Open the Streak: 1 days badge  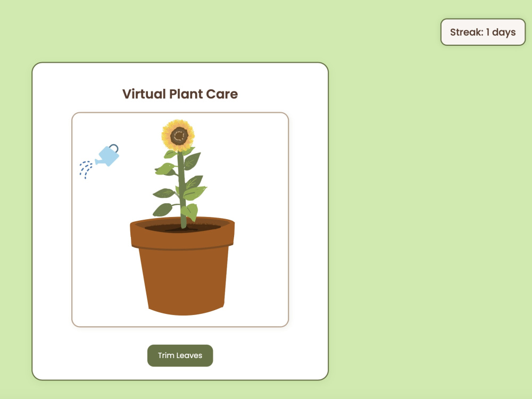(483, 32)
